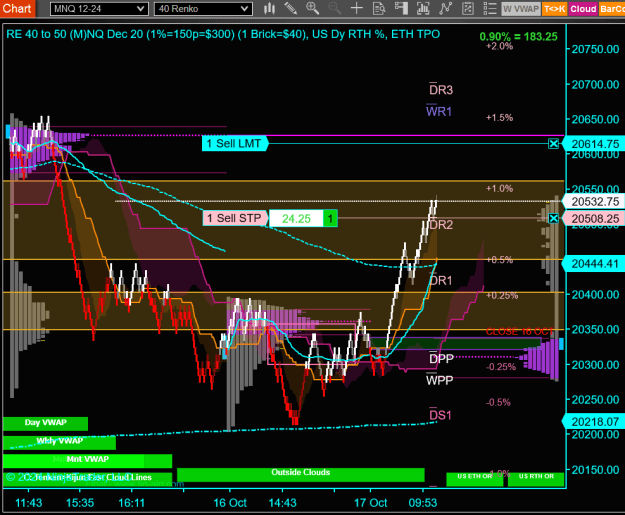The height and width of the screenshot is (515, 625).
Task: Click the +1.0% level label
Action: 499,188
